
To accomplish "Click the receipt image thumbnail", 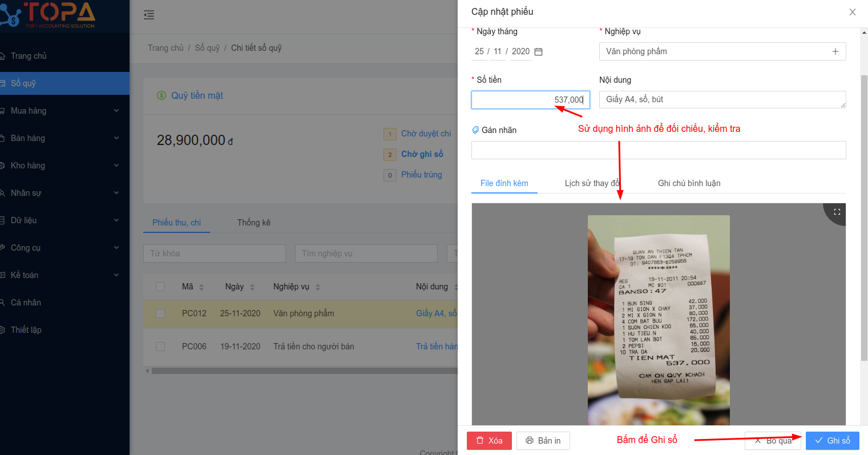I will click(x=659, y=320).
